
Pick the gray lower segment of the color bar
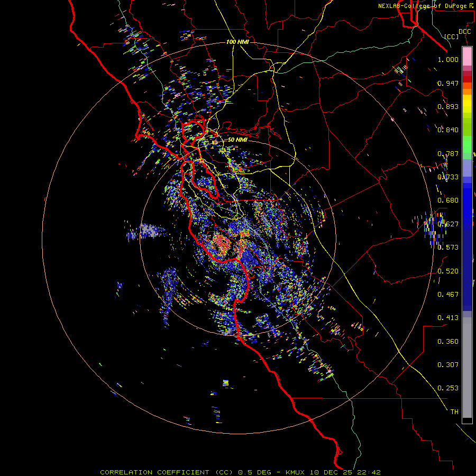click(467, 368)
